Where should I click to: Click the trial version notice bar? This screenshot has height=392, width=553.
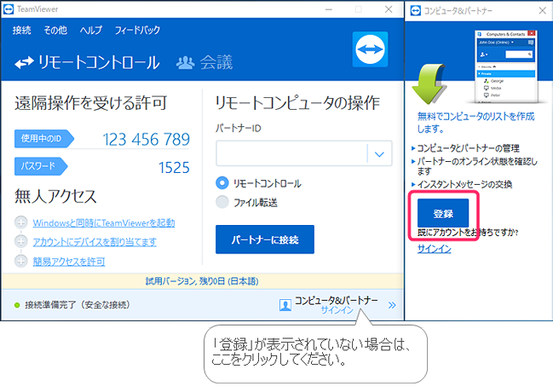pos(203,281)
